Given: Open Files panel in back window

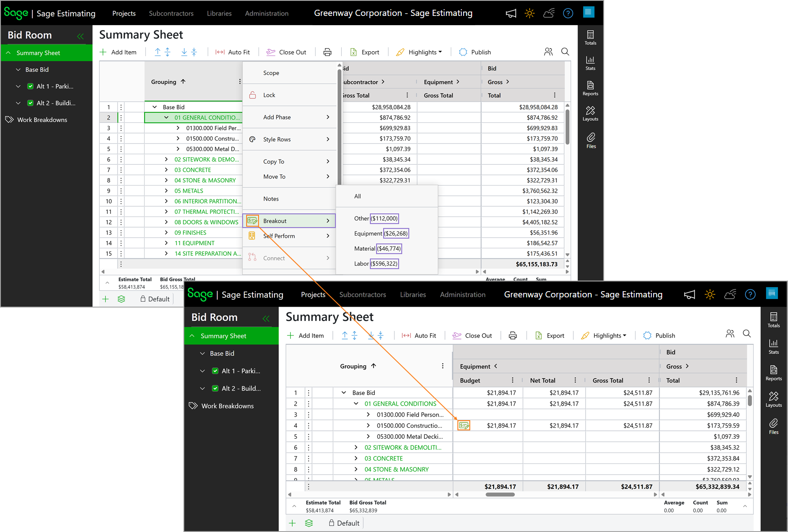Looking at the screenshot, I should 591,140.
